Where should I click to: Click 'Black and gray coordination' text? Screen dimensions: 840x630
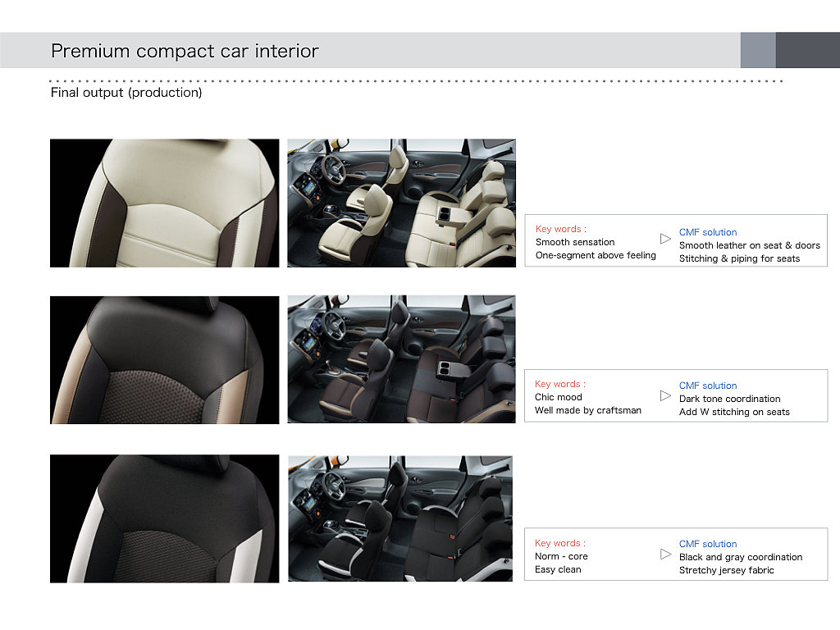(x=741, y=557)
